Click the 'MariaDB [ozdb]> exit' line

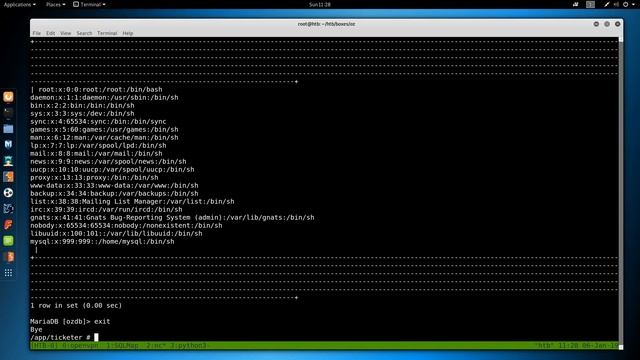click(x=70, y=322)
